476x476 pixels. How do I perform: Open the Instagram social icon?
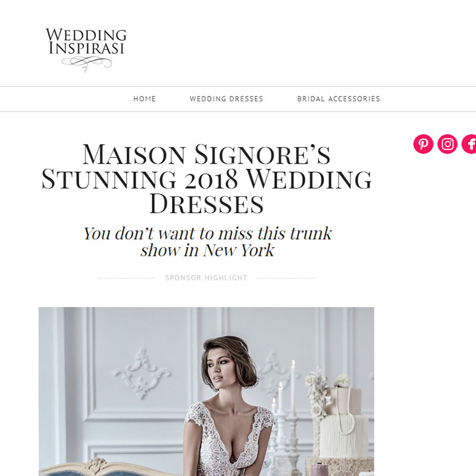click(447, 143)
